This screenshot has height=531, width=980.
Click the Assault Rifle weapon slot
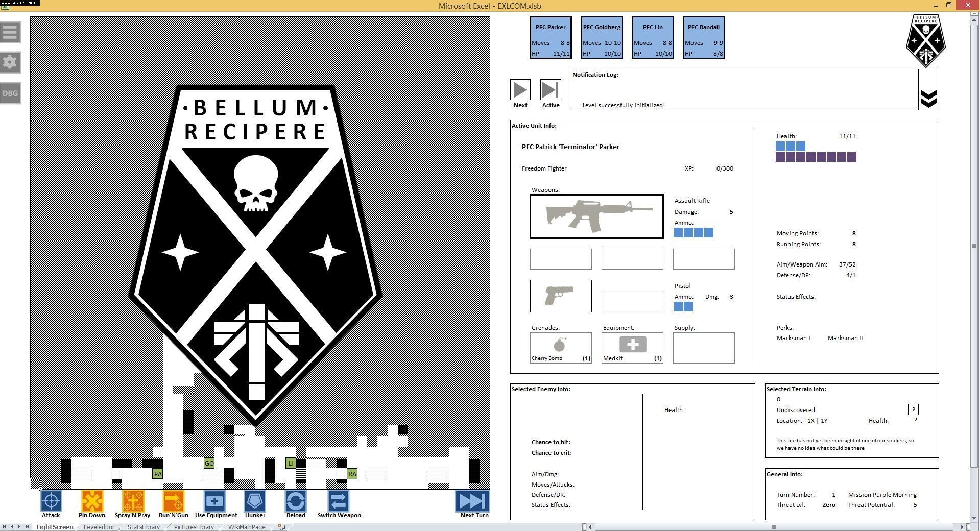[596, 216]
